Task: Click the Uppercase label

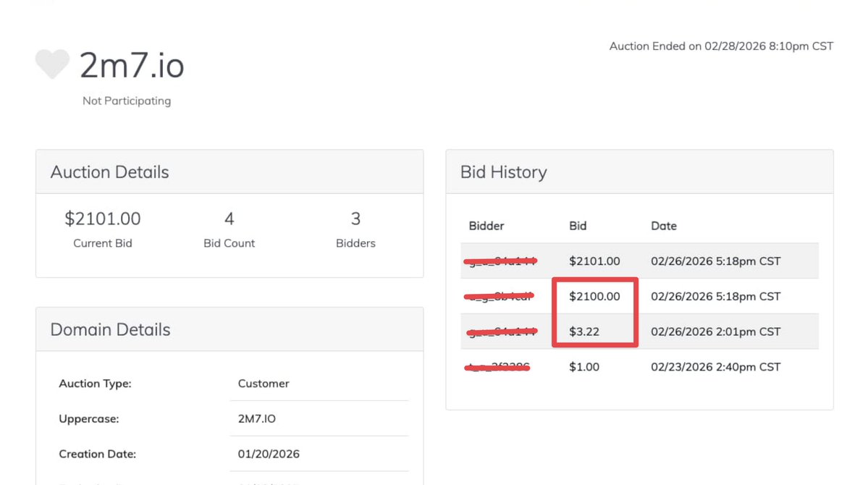Action: 89,418
